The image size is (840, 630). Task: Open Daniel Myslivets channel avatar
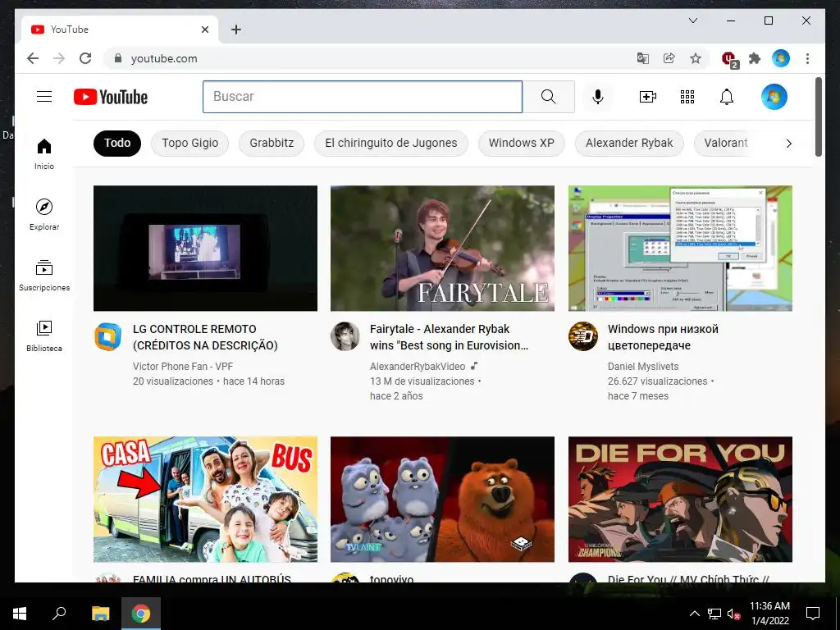coord(583,336)
